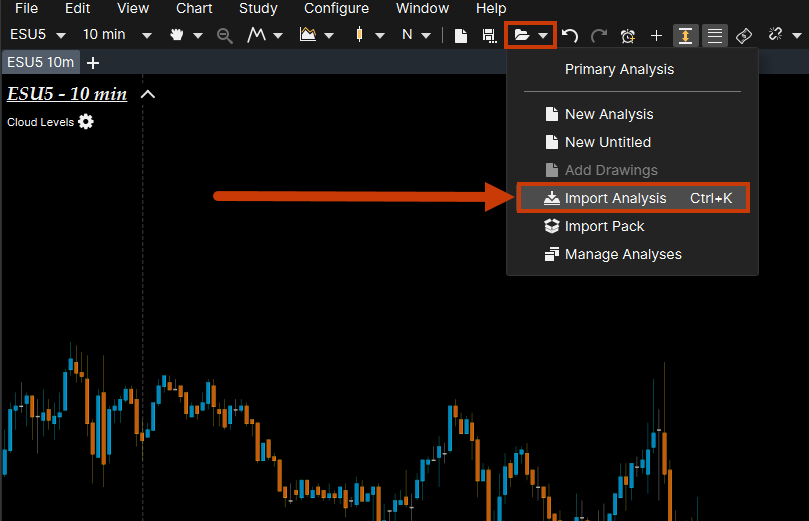This screenshot has width=809, height=521.
Task: Click the undo arrow icon
Action: pos(570,35)
